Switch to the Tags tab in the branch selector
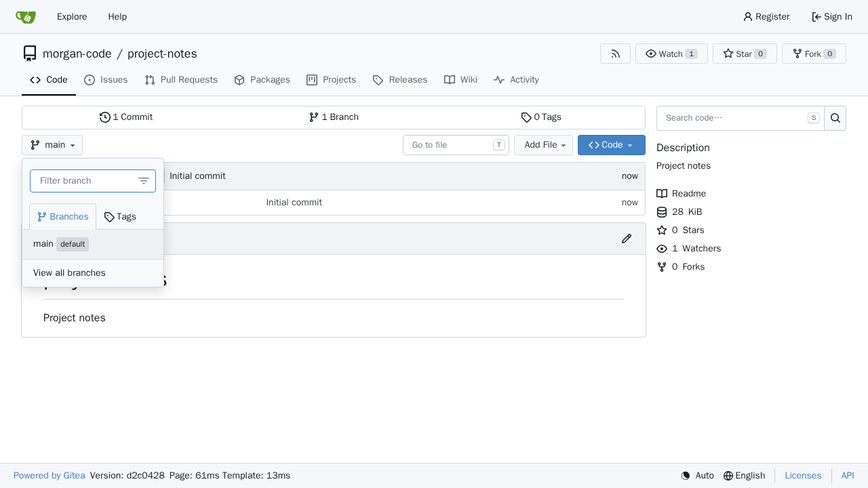 pyautogui.click(x=120, y=217)
